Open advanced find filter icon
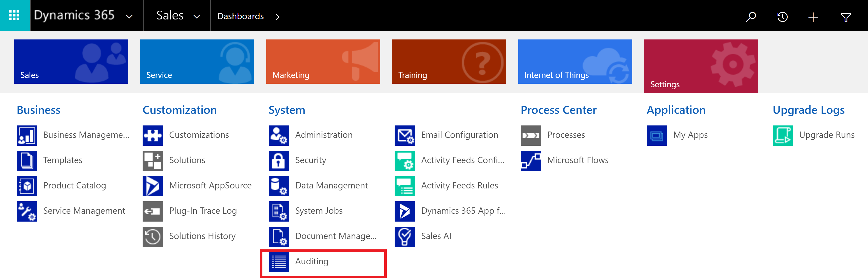 click(x=845, y=17)
